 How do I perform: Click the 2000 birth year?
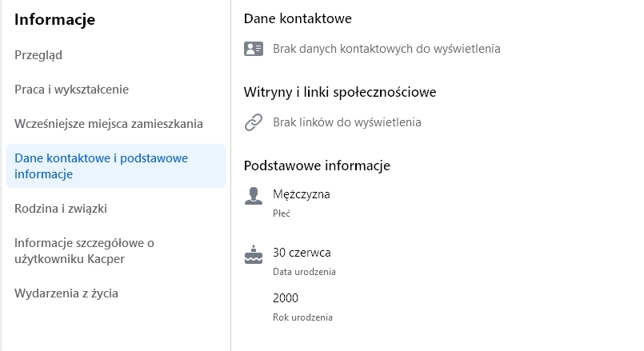(x=286, y=298)
